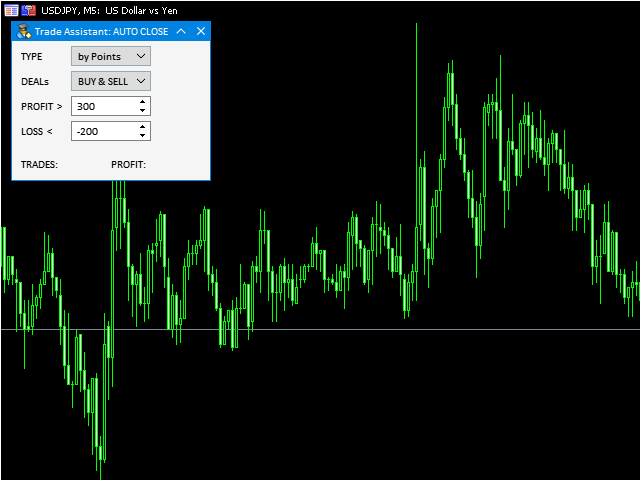Click the TYPE label in the panel
640x480 pixels.
tap(32, 57)
